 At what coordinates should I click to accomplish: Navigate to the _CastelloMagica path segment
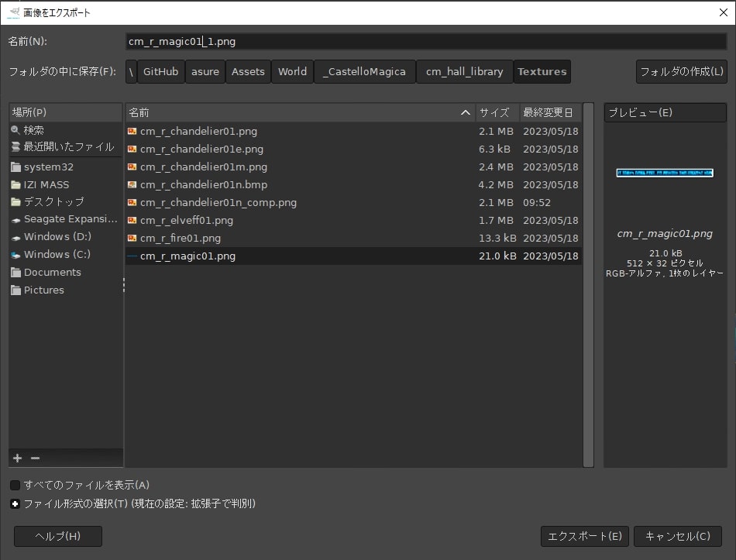pos(364,71)
